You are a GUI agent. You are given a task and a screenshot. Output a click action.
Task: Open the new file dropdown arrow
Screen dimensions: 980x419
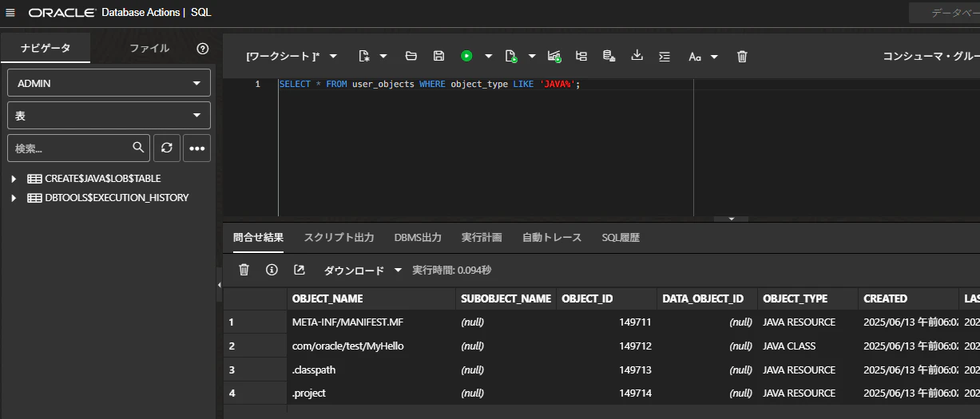click(x=383, y=56)
